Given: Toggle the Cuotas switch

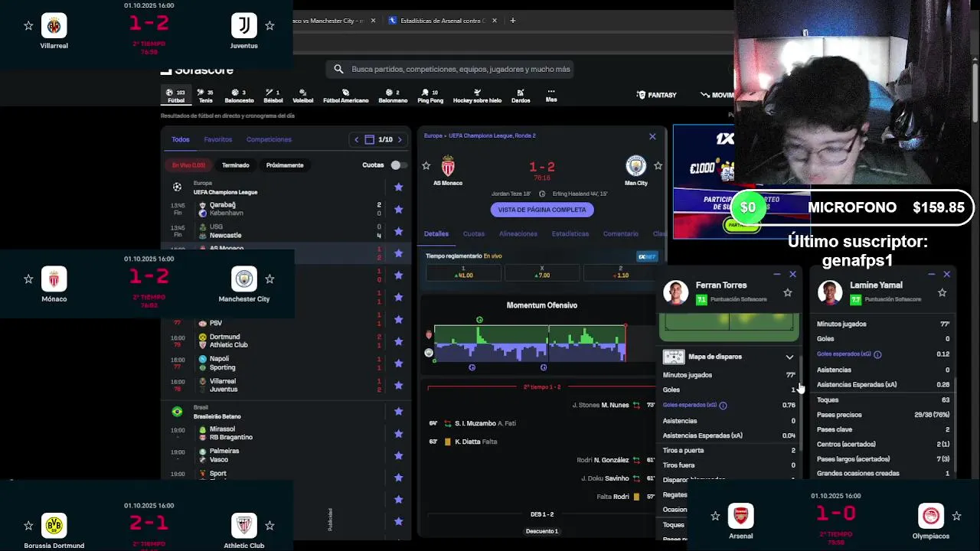Looking at the screenshot, I should (x=397, y=165).
